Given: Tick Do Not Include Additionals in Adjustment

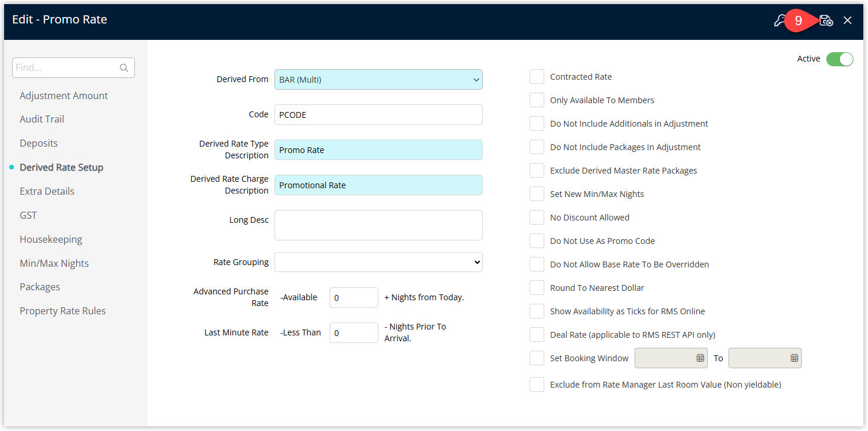Looking at the screenshot, I should pyautogui.click(x=537, y=124).
